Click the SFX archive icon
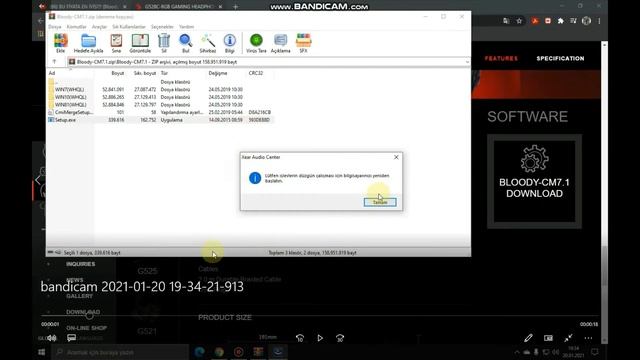Image resolution: width=640 pixels, height=360 pixels. (x=303, y=43)
